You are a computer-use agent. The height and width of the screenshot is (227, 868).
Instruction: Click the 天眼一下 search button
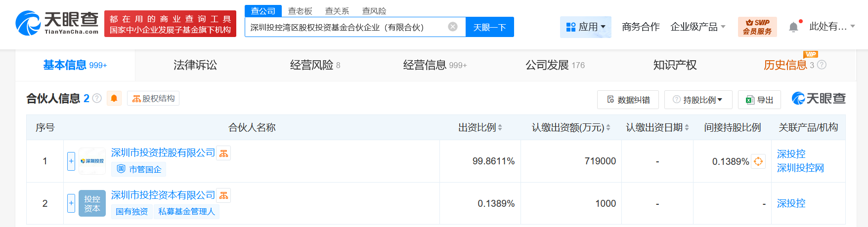(x=489, y=27)
